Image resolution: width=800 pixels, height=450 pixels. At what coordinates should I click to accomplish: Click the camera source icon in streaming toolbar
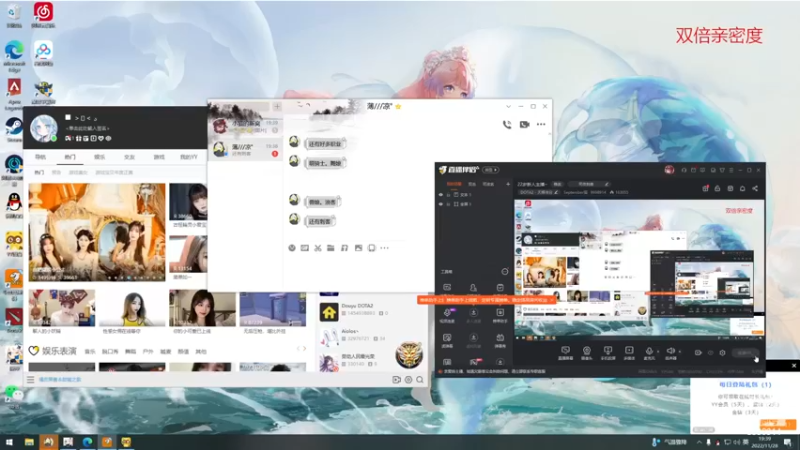pyautogui.click(x=587, y=351)
